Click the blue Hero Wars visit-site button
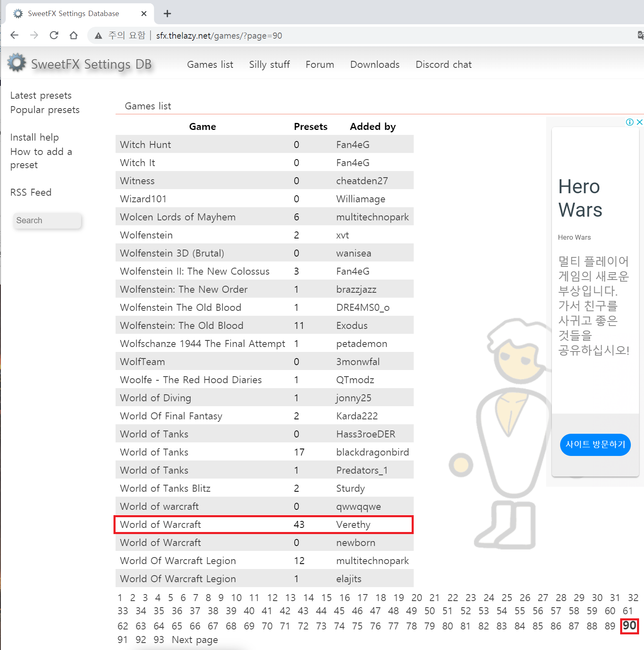This screenshot has height=650, width=644. [595, 444]
